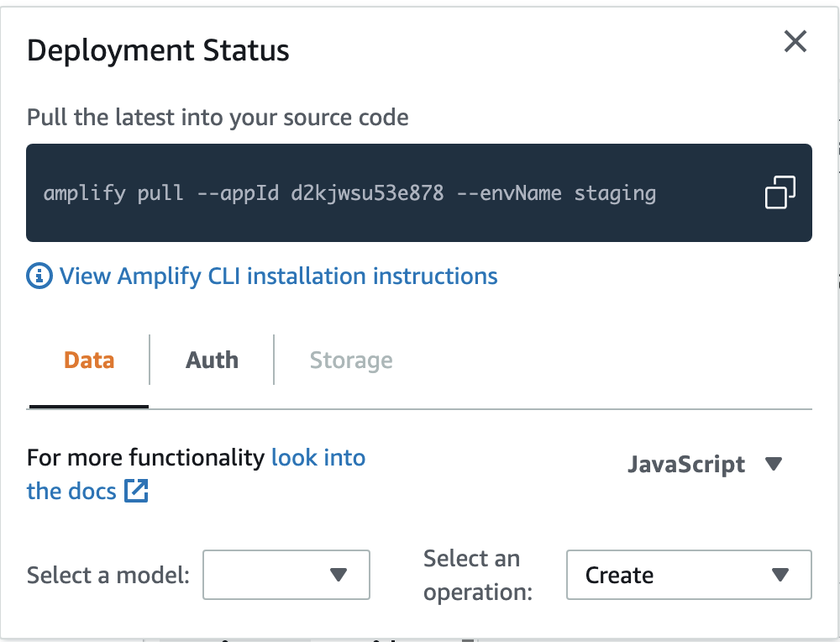Click the info icon beside CLI instructions

[x=39, y=276]
